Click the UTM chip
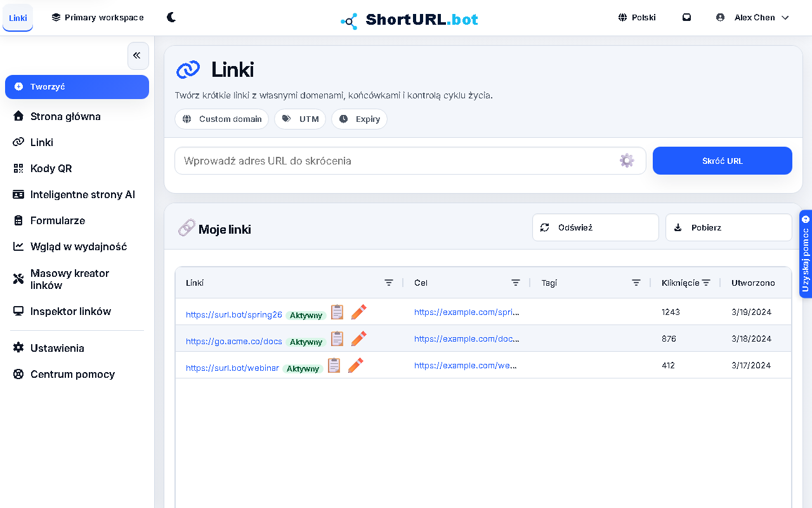Image resolution: width=812 pixels, height=508 pixels. point(300,119)
